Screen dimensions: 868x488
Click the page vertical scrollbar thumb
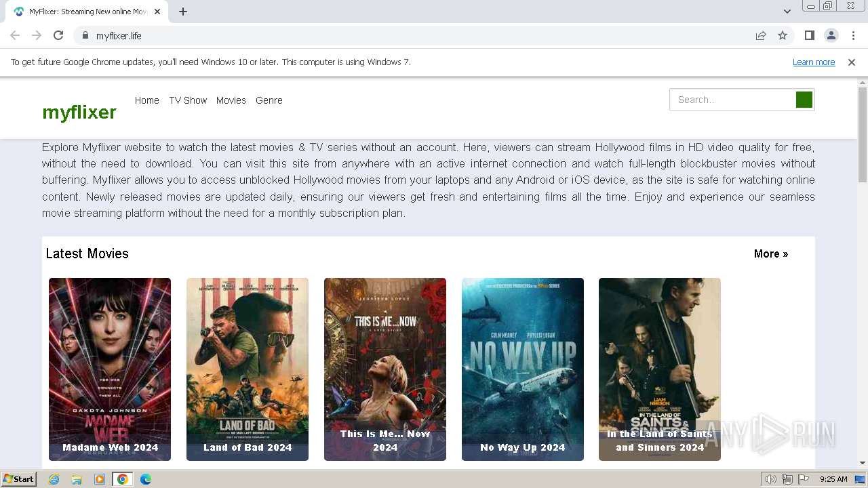pos(863,134)
